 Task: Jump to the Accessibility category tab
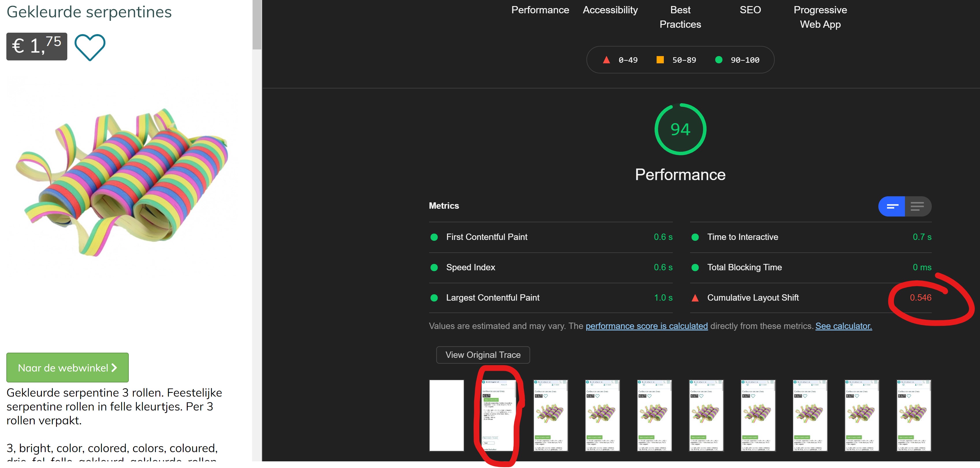tap(610, 10)
